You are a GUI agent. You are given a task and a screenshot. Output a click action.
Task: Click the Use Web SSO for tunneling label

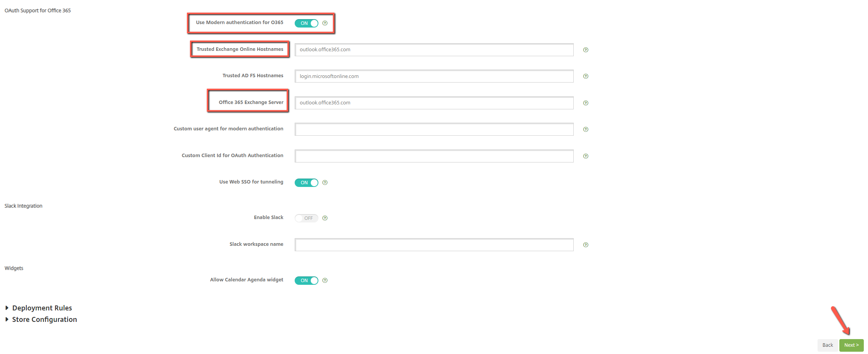(251, 182)
